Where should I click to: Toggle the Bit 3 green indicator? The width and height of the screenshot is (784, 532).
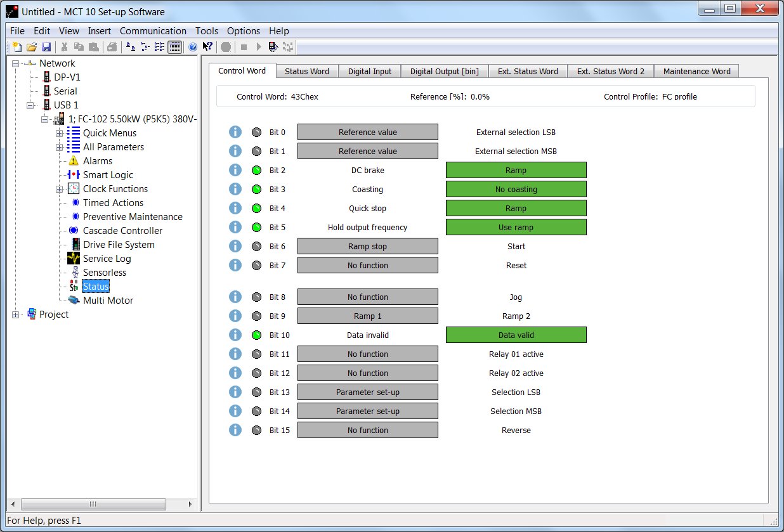(x=256, y=189)
